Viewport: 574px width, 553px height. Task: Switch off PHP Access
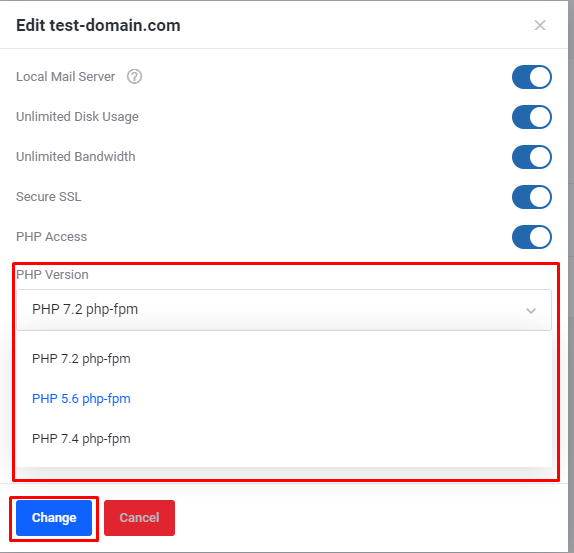click(532, 237)
